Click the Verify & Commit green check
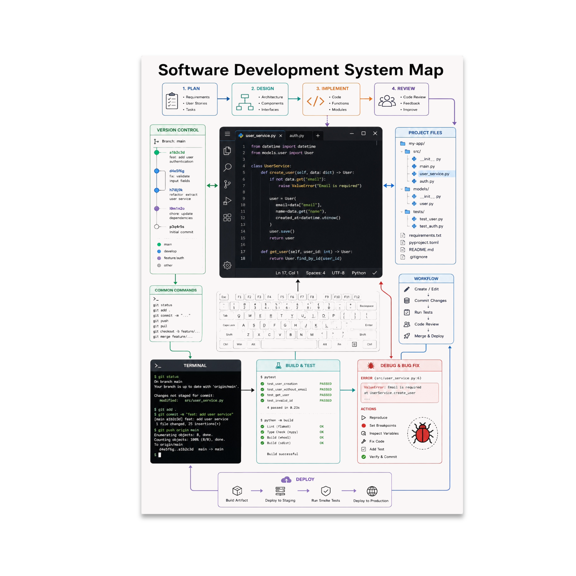Screen dimensions: 576x576 pyautogui.click(x=363, y=457)
